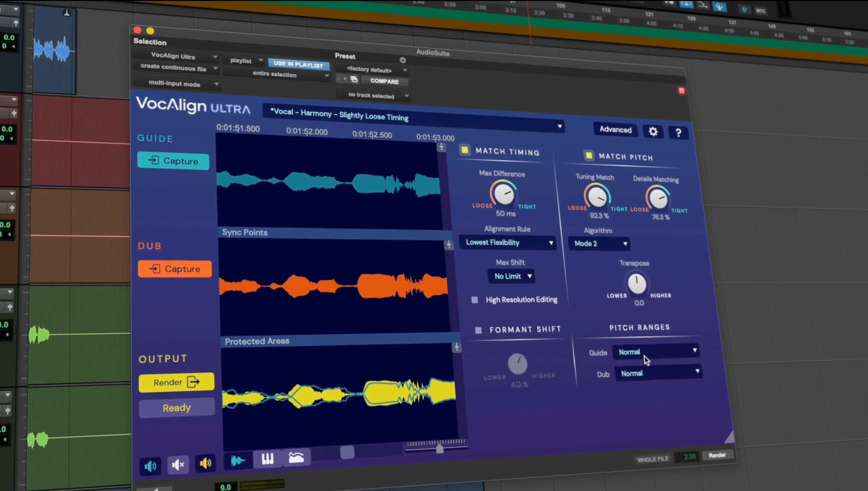
Task: Click the guide playback speaker icon
Action: 151,466
